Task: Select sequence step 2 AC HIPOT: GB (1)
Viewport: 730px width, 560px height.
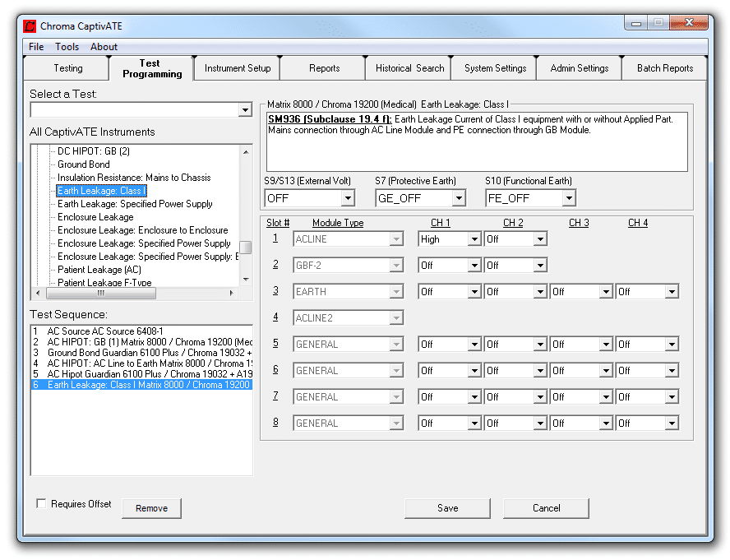Action: point(141,342)
